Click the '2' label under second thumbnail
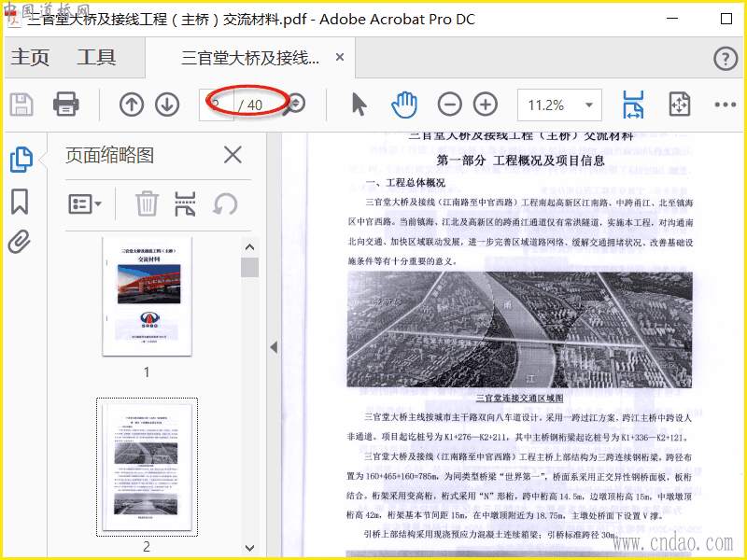The image size is (747, 560). click(x=147, y=547)
